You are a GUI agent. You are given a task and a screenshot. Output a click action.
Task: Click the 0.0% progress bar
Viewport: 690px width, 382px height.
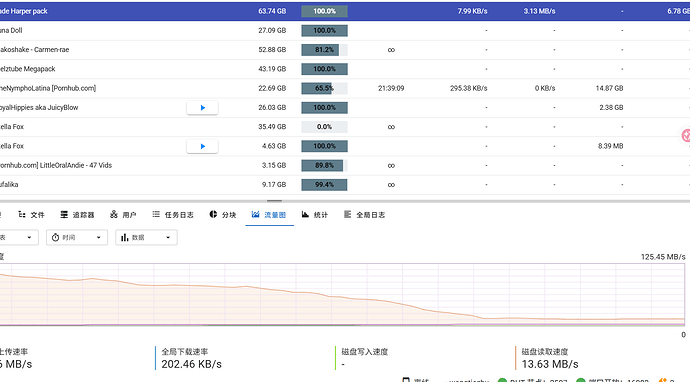coord(324,127)
